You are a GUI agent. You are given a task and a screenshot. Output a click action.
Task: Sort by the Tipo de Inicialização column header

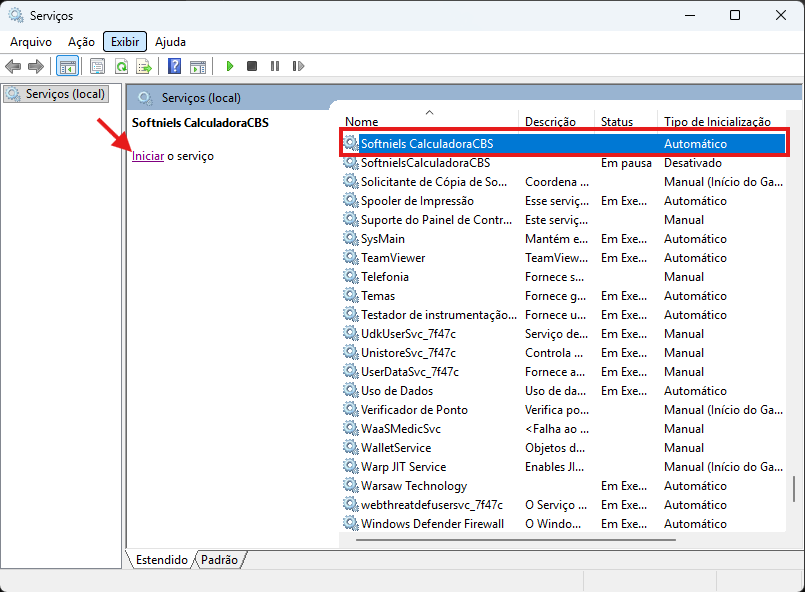717,122
